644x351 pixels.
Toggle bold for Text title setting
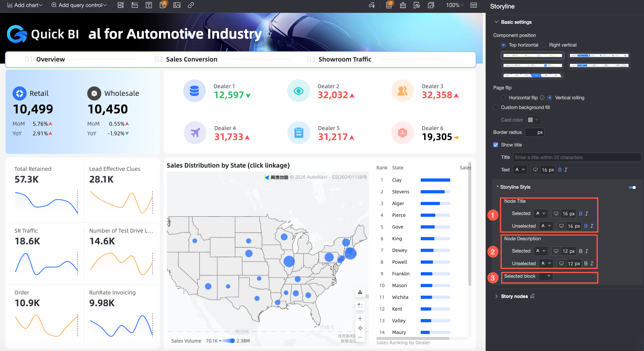pyautogui.click(x=560, y=170)
